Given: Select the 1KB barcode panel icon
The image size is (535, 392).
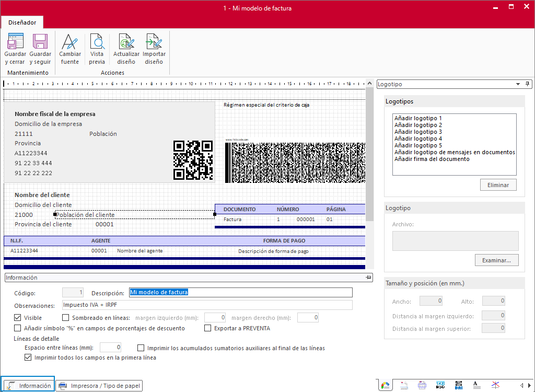Looking at the screenshot, I should [x=440, y=386].
